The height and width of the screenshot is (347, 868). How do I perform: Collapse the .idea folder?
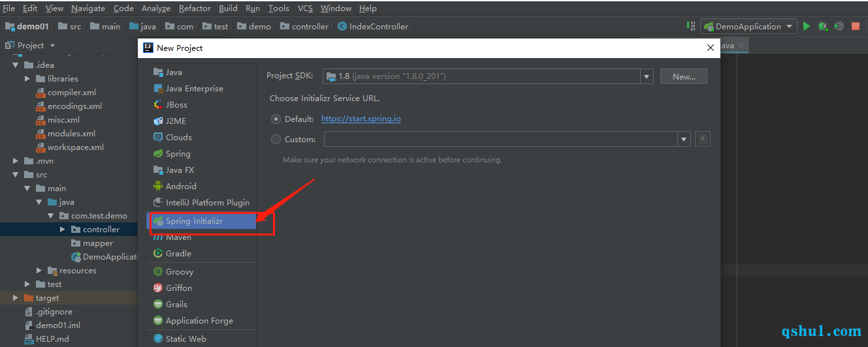click(16, 65)
